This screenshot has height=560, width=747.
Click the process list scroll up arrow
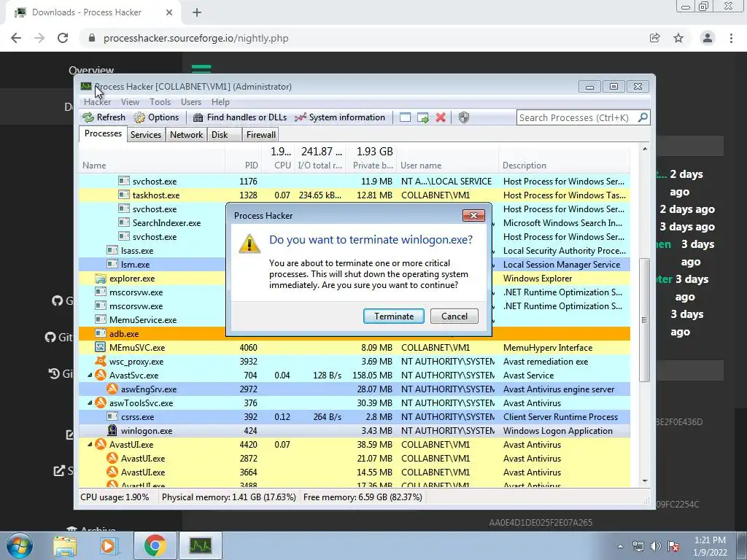[645, 149]
